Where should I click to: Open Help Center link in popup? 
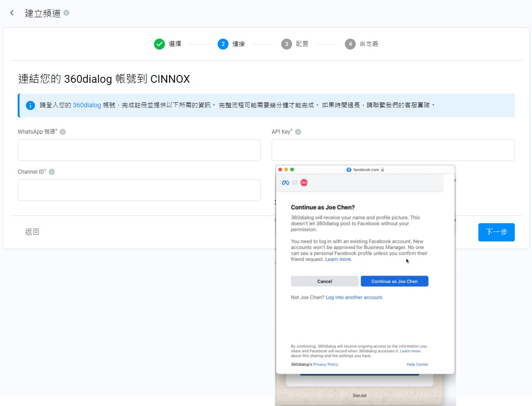pyautogui.click(x=418, y=364)
